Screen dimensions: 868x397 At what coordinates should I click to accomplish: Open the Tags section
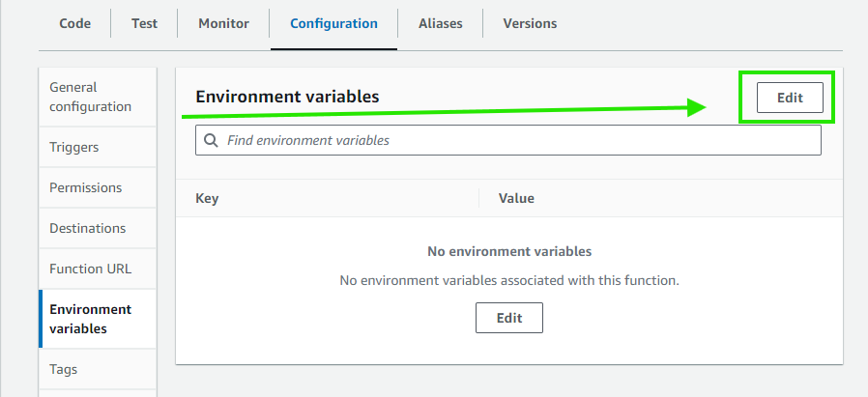click(x=64, y=369)
